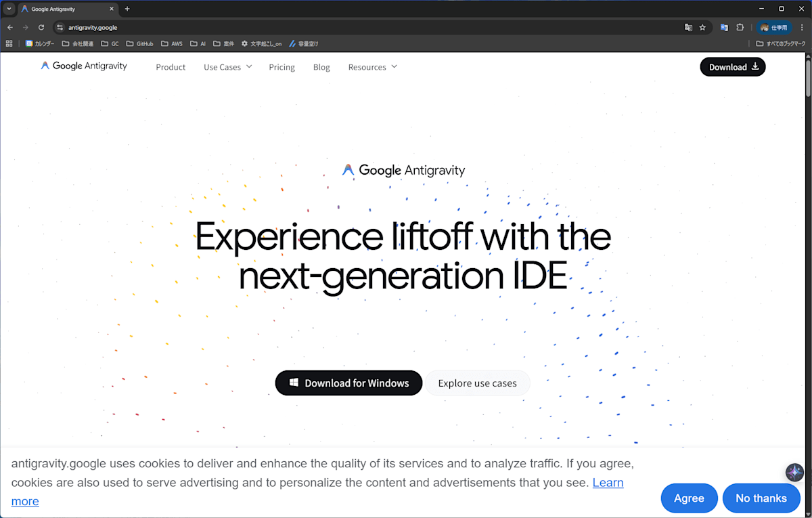This screenshot has width=812, height=518.
Task: Click the page vertical scrollbar thumb
Action: pyautogui.click(x=807, y=78)
